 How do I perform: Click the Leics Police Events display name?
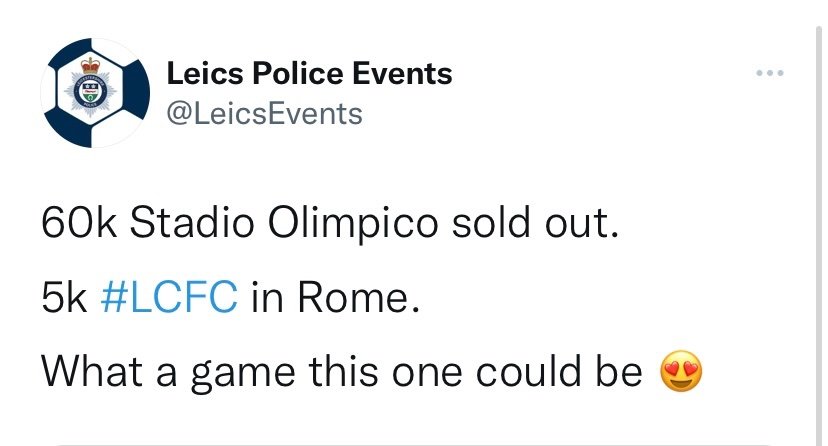[x=309, y=73]
